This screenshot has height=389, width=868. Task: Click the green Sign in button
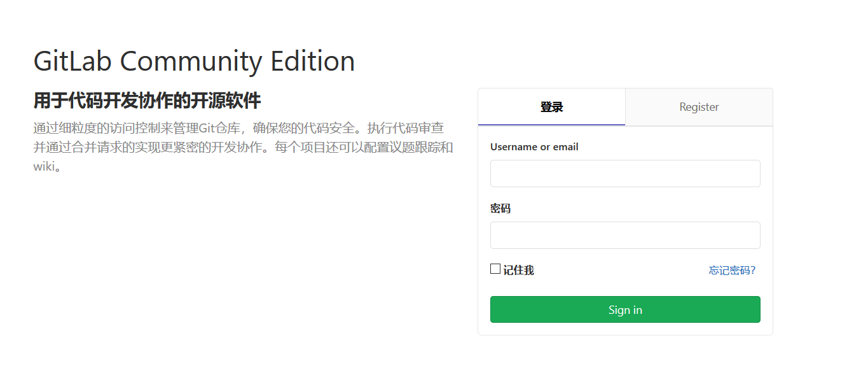pos(625,309)
